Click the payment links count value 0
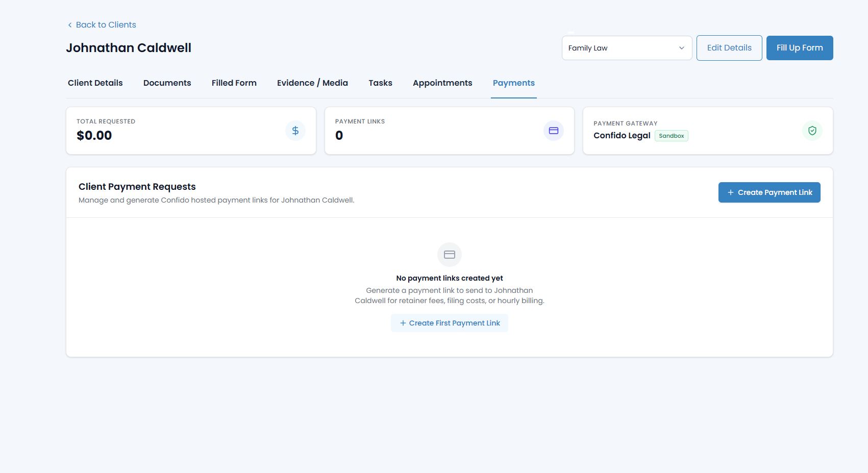 coord(339,136)
